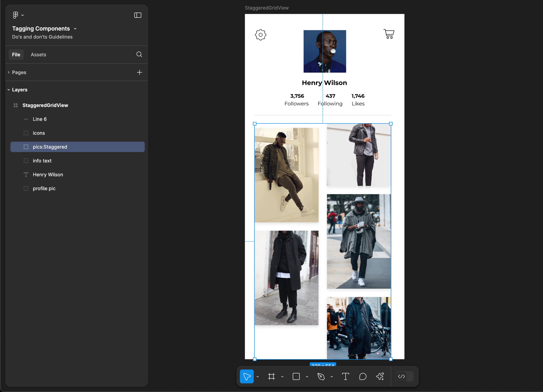Click the shopping cart icon in the design
The height and width of the screenshot is (392, 543).
pos(389,34)
